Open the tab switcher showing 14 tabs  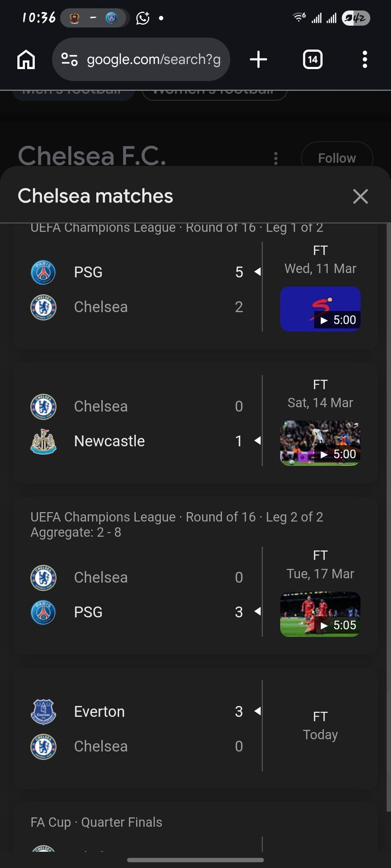tap(313, 59)
